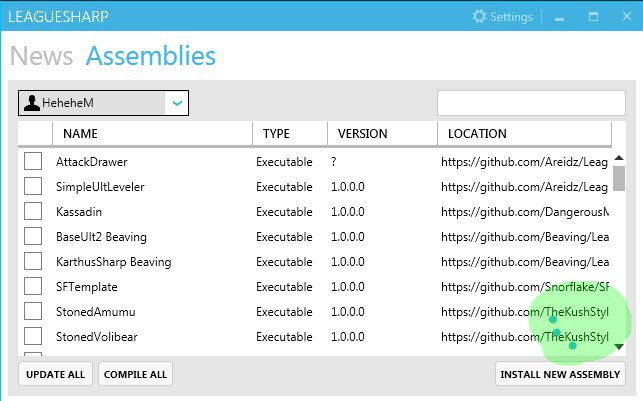Click the '?' version of AttackDrawer
The image size is (643, 401).
tap(334, 162)
